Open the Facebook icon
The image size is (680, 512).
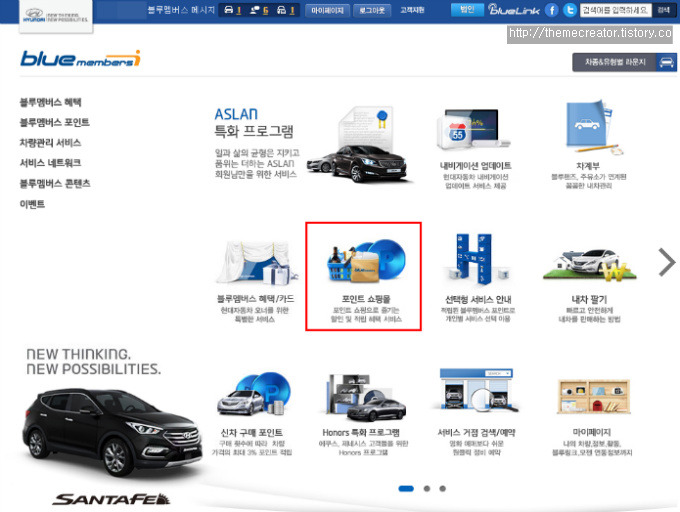[552, 10]
